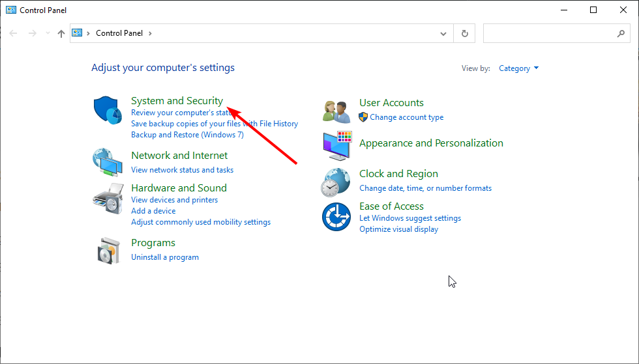
Task: Open the Clock and Region globe icon
Action: 335,182
